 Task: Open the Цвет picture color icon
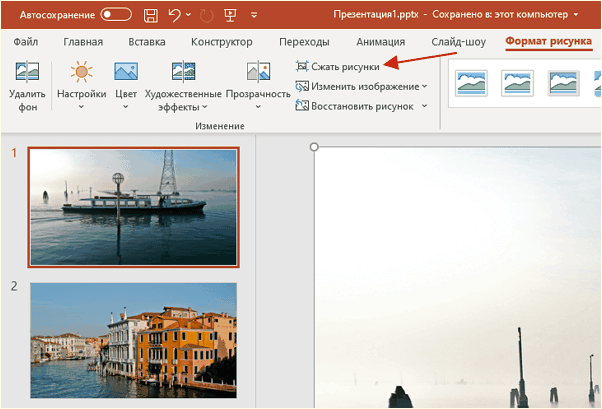coord(126,71)
